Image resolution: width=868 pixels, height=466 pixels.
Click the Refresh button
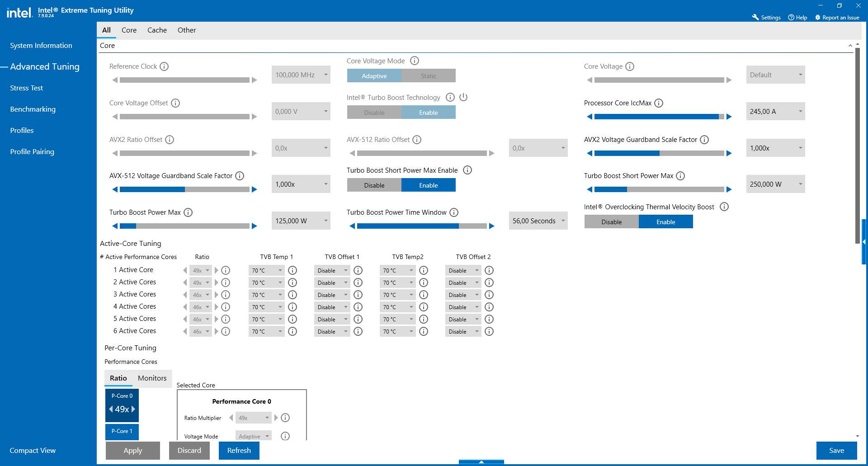tap(239, 450)
